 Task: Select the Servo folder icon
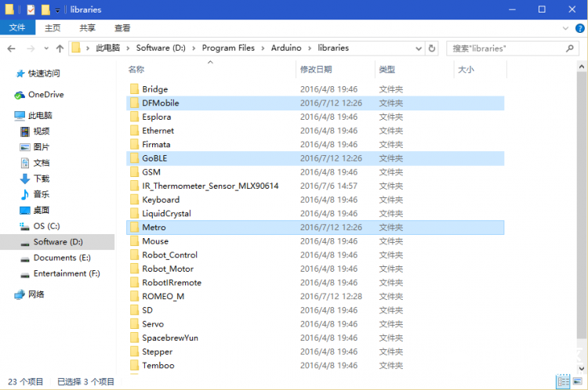[134, 324]
